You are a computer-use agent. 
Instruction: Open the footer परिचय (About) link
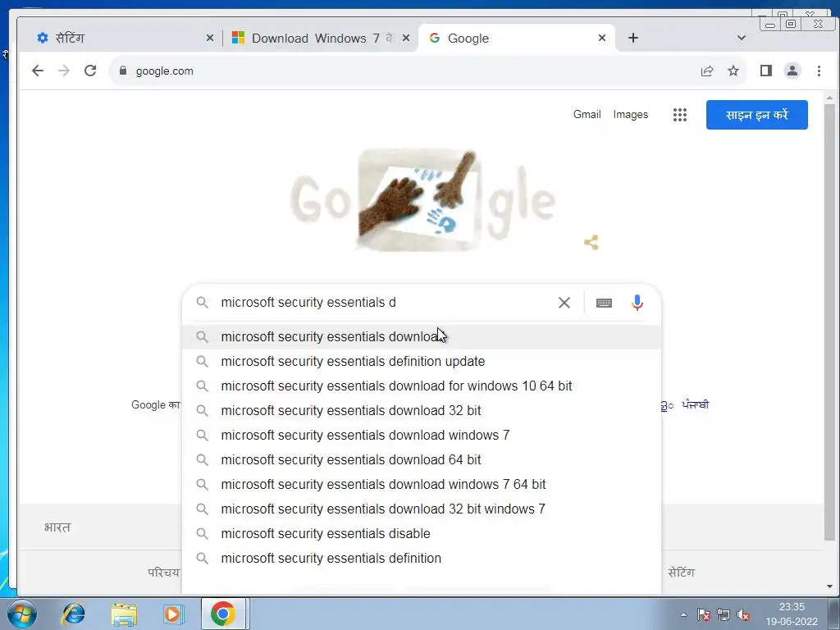tap(163, 573)
